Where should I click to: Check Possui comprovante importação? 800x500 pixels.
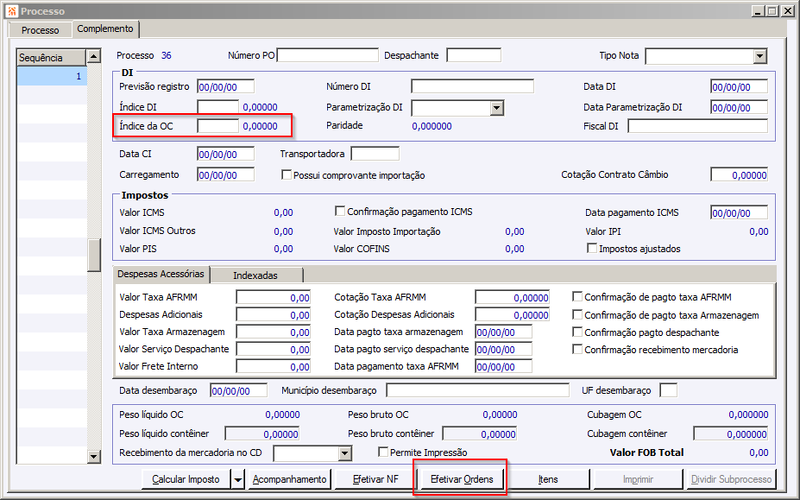[286, 174]
